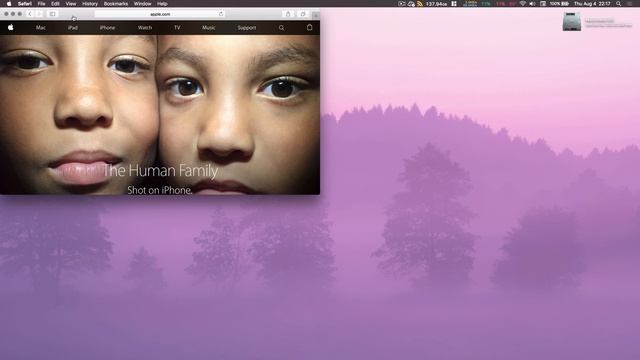Open the volume control in menu bar
The width and height of the screenshot is (640, 360).
(x=532, y=4)
